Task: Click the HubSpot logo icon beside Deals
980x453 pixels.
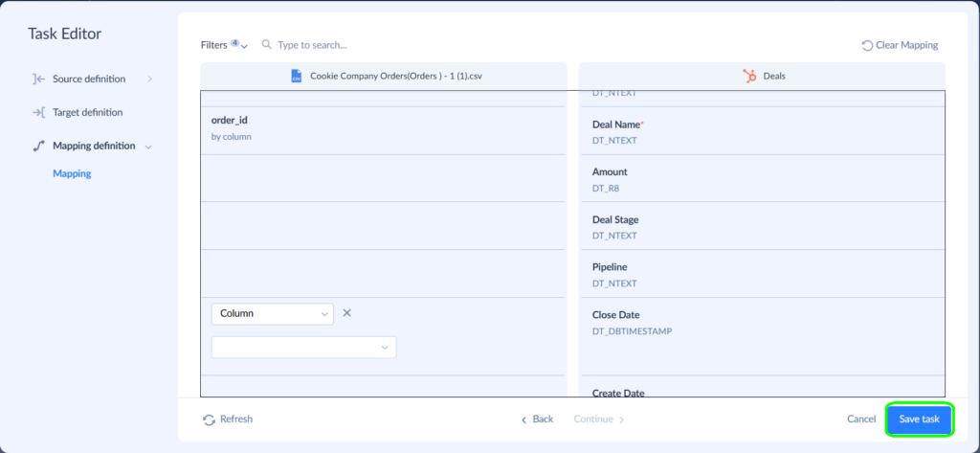Action: pos(749,77)
